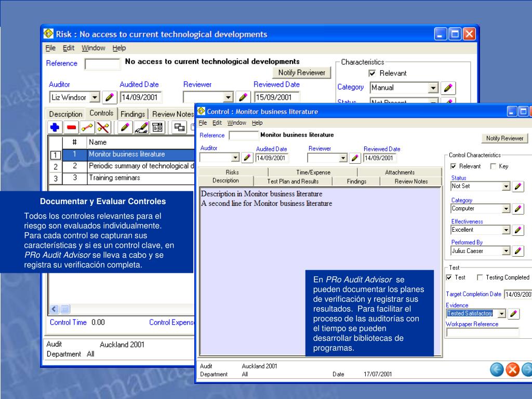Click the link control icon in Risk toolbar
Viewport: 532px width, 399px height.
[87, 128]
